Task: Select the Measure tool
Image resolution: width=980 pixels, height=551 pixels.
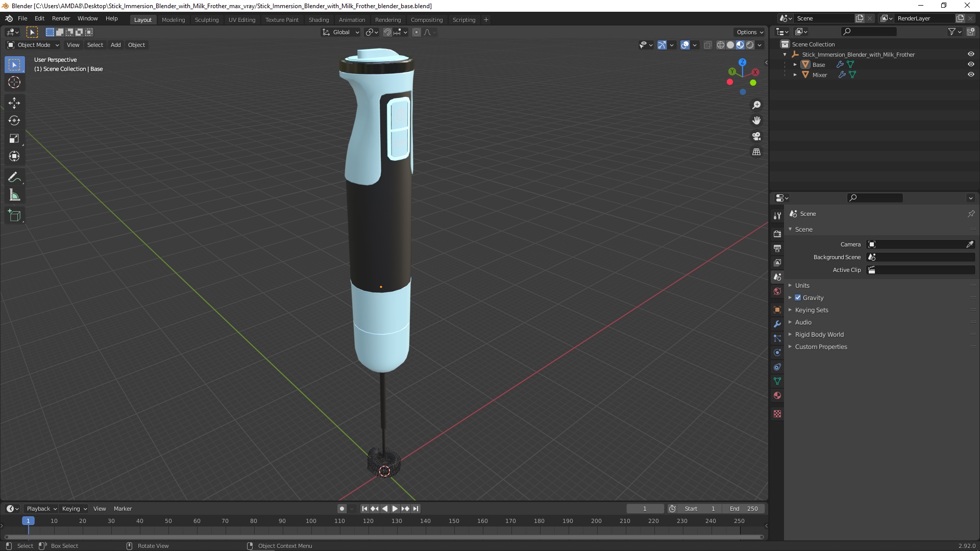Action: click(14, 195)
